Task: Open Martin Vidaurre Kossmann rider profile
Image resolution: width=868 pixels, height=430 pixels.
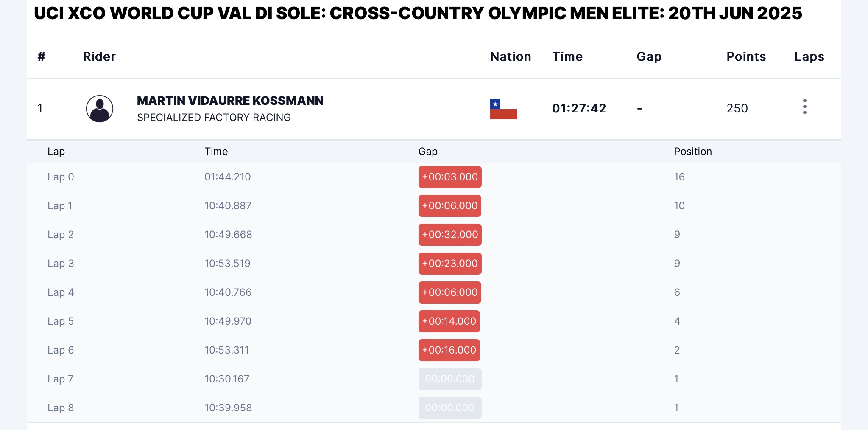Action: pyautogui.click(x=230, y=101)
